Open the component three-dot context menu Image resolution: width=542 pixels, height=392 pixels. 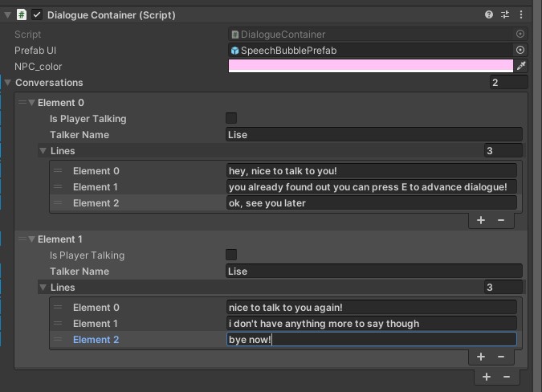pos(521,14)
